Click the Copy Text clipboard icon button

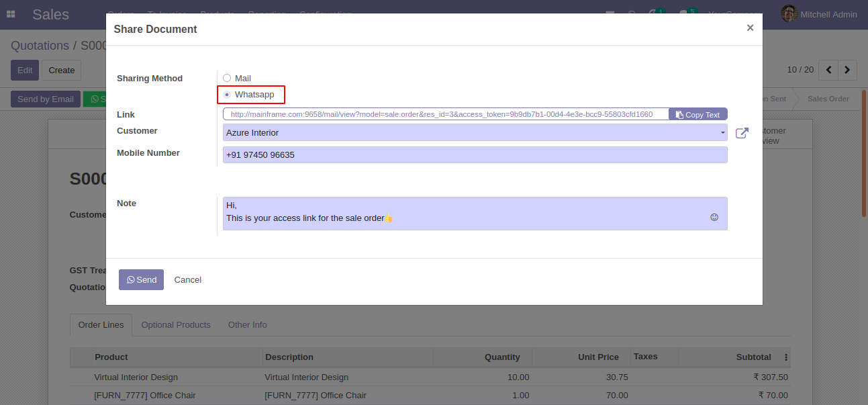pos(698,114)
